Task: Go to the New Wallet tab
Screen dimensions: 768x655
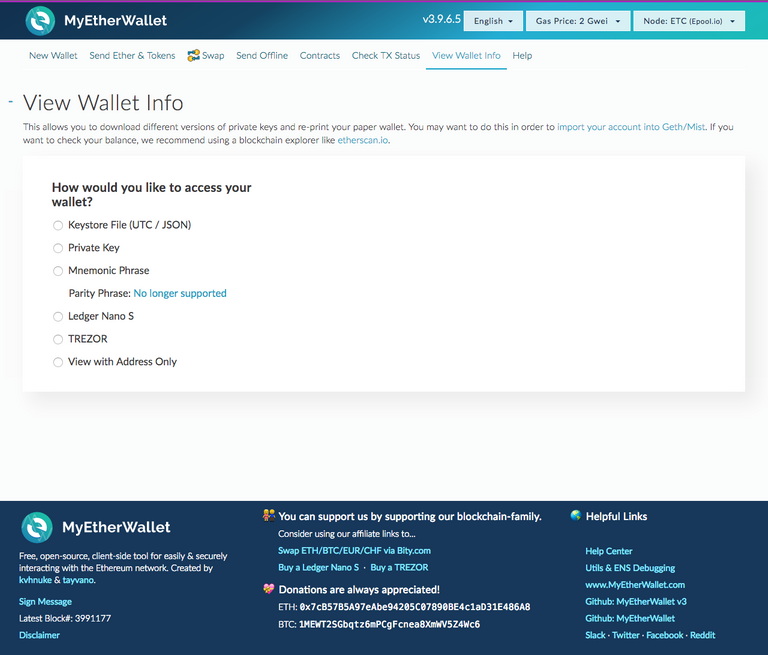Action: [53, 55]
